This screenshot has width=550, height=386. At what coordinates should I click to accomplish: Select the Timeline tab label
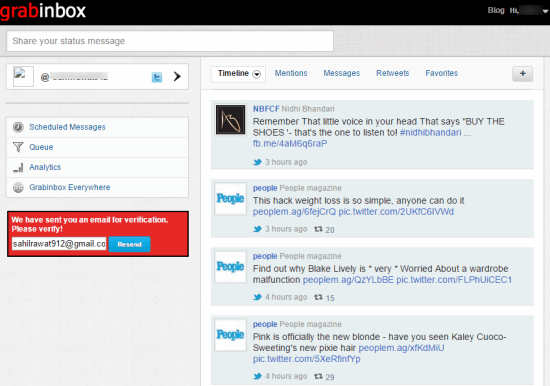coord(233,73)
